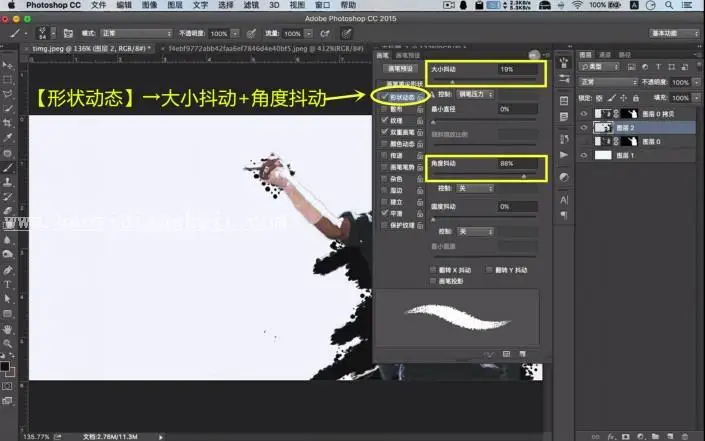Click the 画笔预设 button in brush panel

point(400,69)
